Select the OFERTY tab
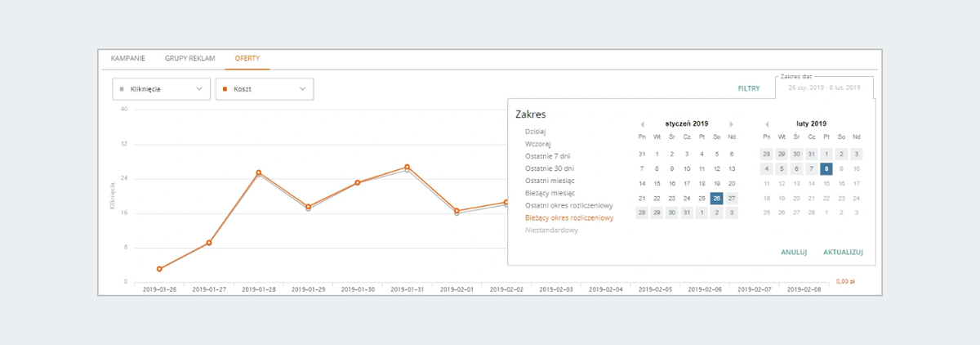 [247, 58]
